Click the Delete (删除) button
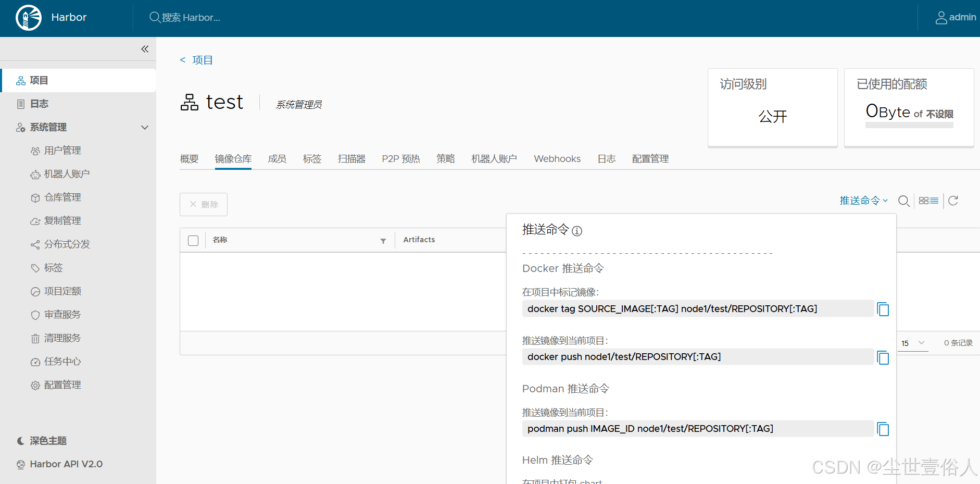980x484 pixels. [x=204, y=204]
